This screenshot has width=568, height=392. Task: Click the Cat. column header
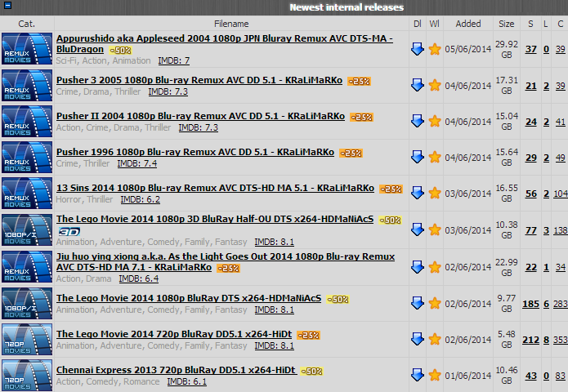click(27, 24)
